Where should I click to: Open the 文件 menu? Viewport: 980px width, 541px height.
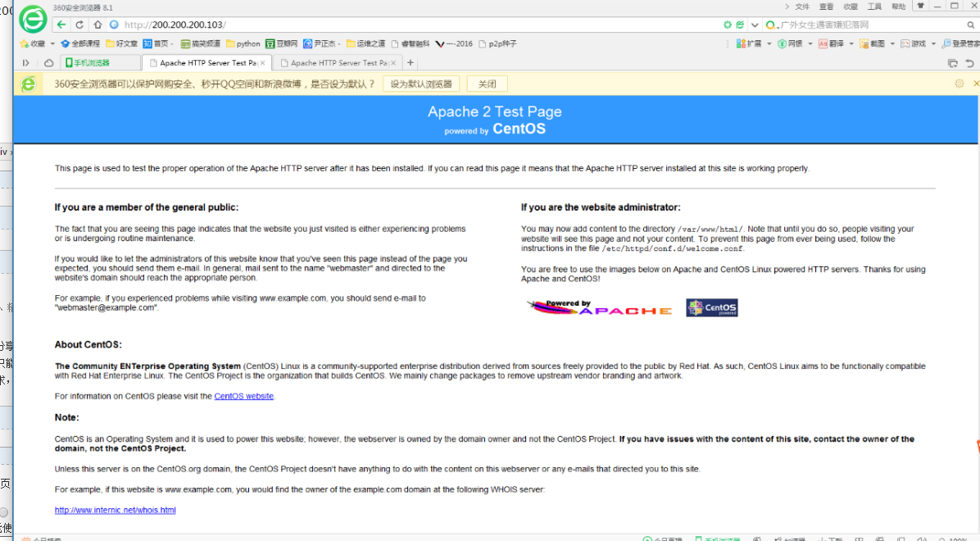802,7
